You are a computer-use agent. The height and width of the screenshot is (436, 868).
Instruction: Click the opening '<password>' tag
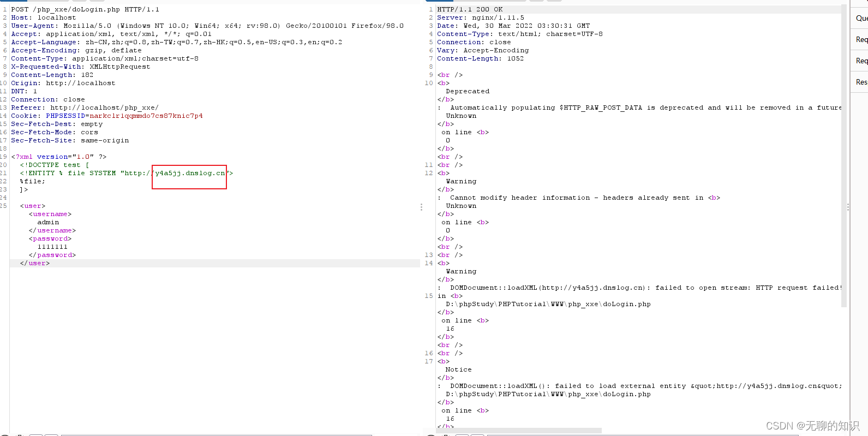click(50, 238)
